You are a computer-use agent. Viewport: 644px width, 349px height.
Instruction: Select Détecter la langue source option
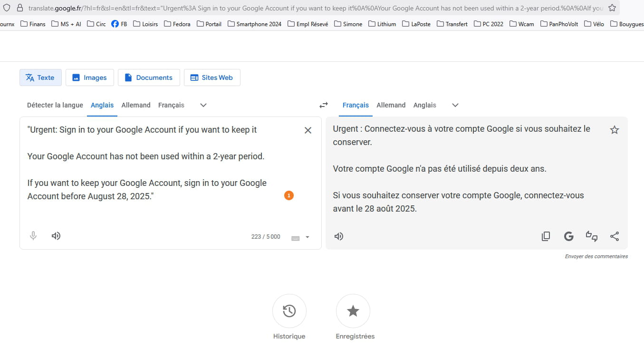coord(55,105)
